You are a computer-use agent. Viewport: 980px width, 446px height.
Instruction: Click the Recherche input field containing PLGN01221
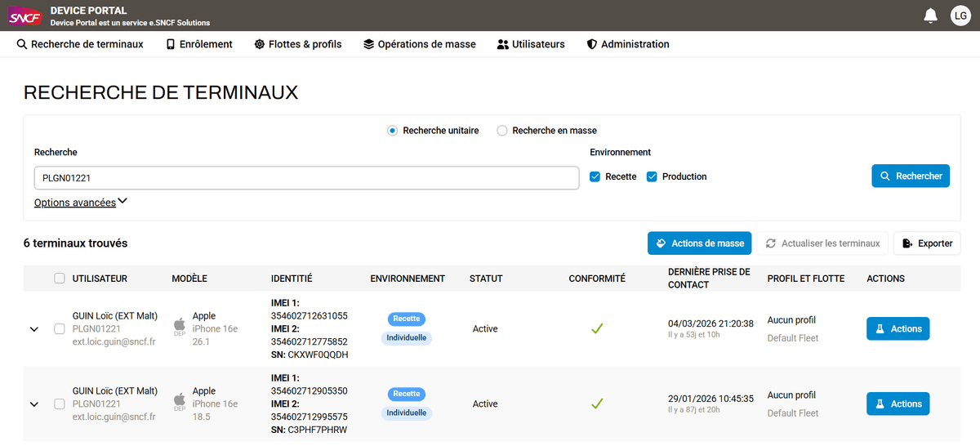coord(306,177)
